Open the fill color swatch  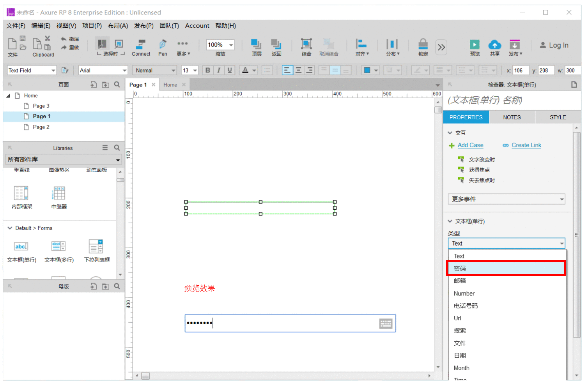point(367,70)
